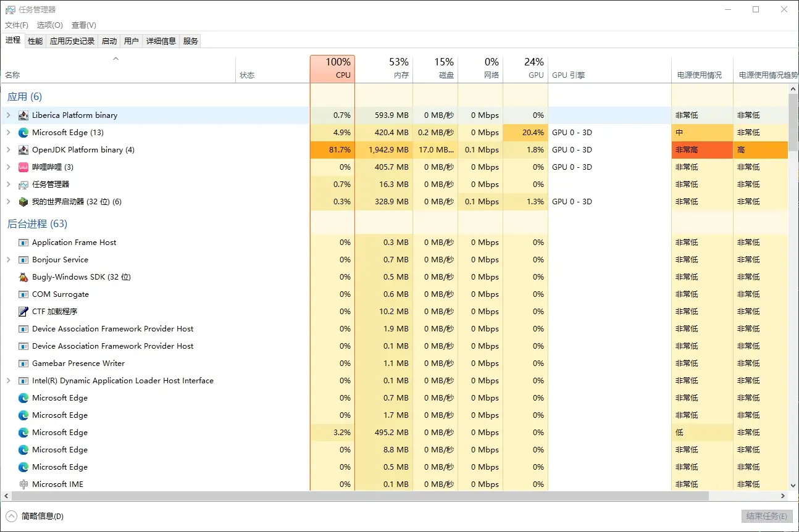Click the Microsoft IME icon
Viewport: 799px width, 532px height.
[x=23, y=484]
